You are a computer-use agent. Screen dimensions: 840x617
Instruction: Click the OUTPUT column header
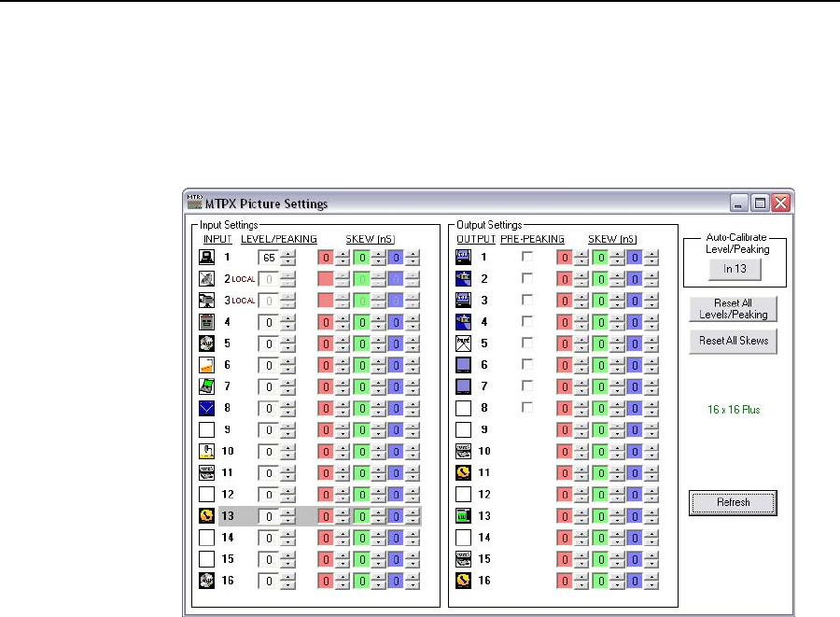tap(476, 239)
